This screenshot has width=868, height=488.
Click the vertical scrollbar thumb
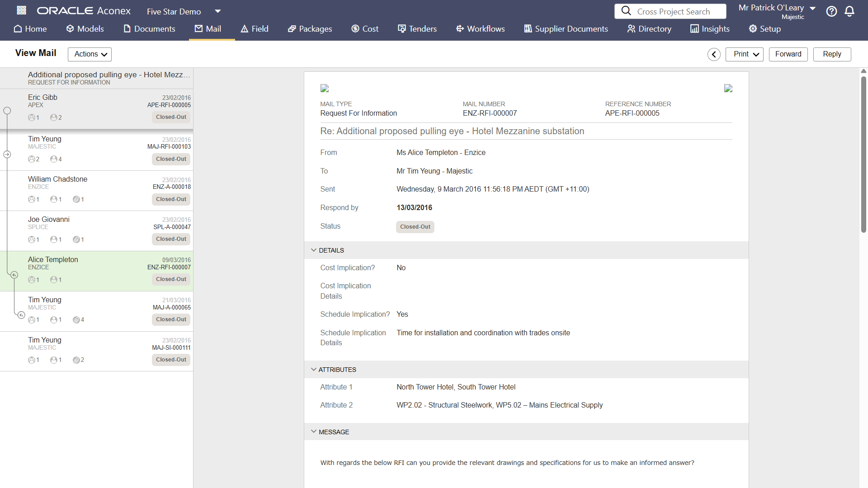[863, 154]
